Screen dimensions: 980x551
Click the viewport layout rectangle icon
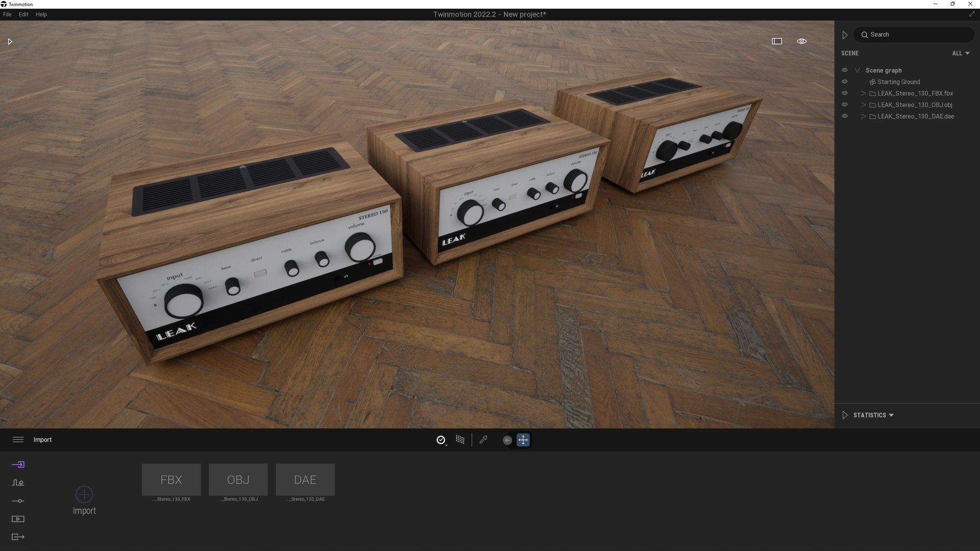pyautogui.click(x=777, y=41)
